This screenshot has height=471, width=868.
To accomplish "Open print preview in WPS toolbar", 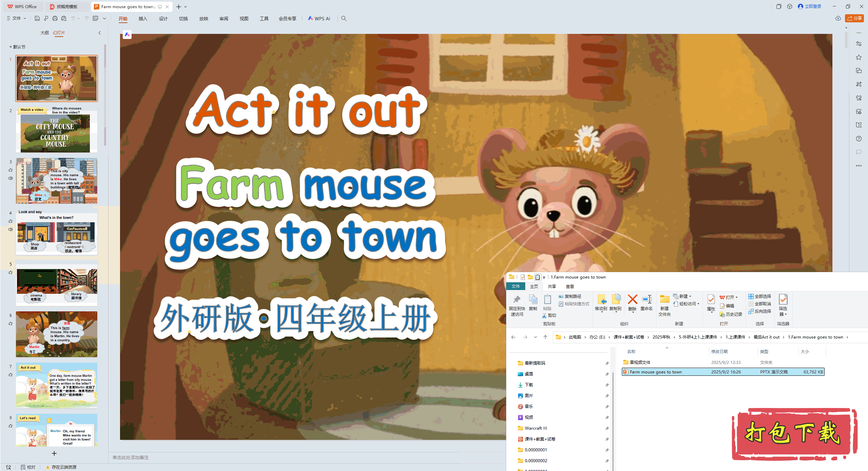I will click(64, 19).
